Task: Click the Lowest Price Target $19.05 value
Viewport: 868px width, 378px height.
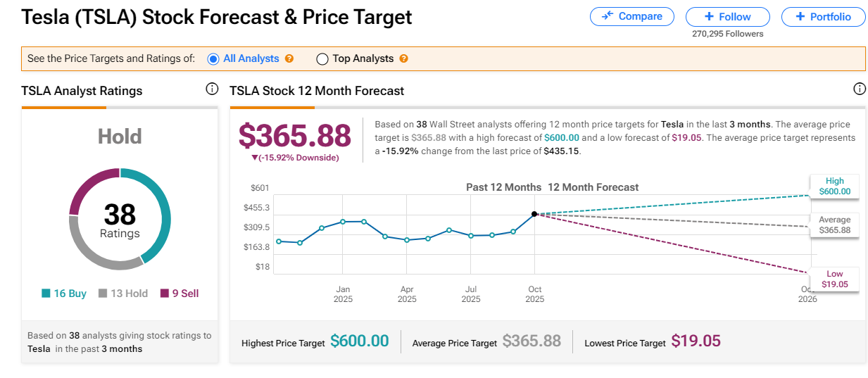Action: 696,341
